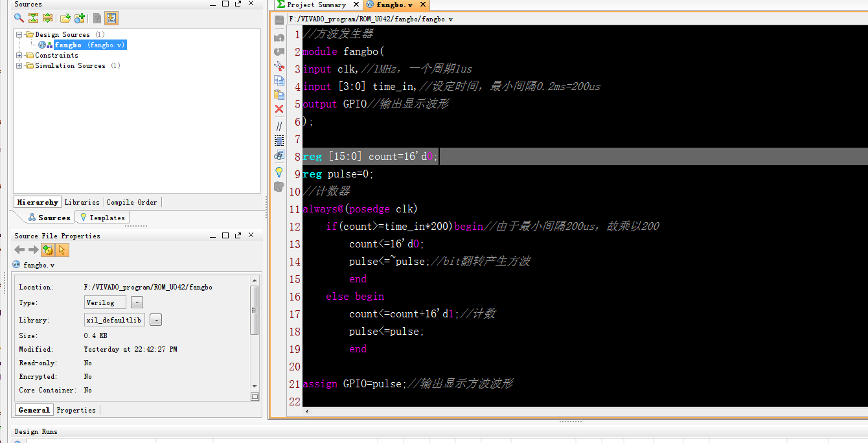
Task: Expand the Simulation Sources folder
Action: 19,65
